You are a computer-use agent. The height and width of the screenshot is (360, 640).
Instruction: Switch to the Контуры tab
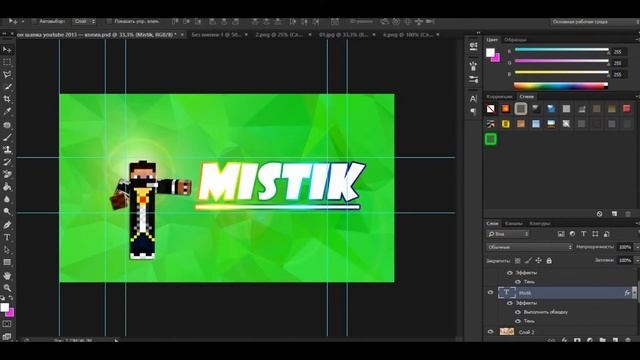540,223
